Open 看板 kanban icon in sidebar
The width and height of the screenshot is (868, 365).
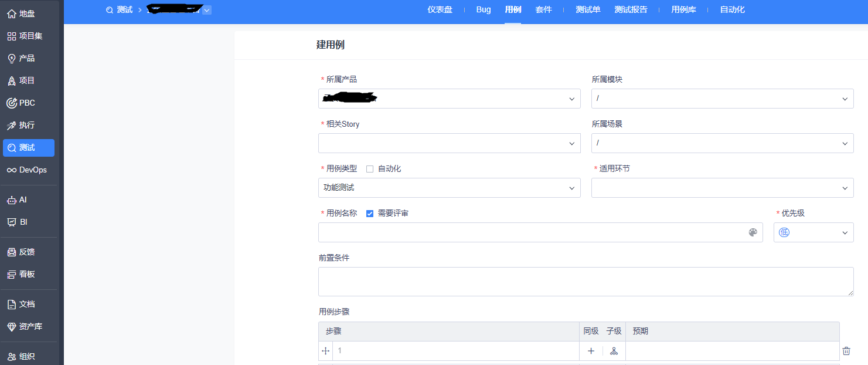(x=12, y=274)
